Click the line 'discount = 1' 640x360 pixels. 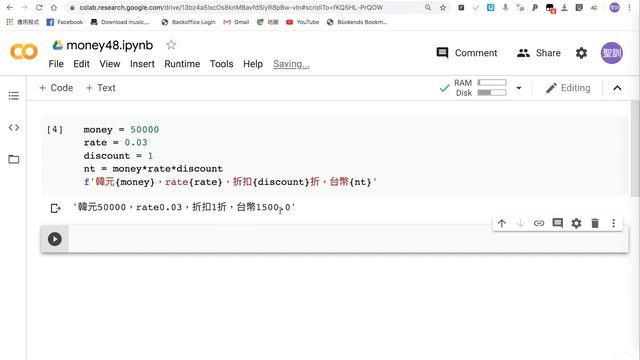point(118,156)
